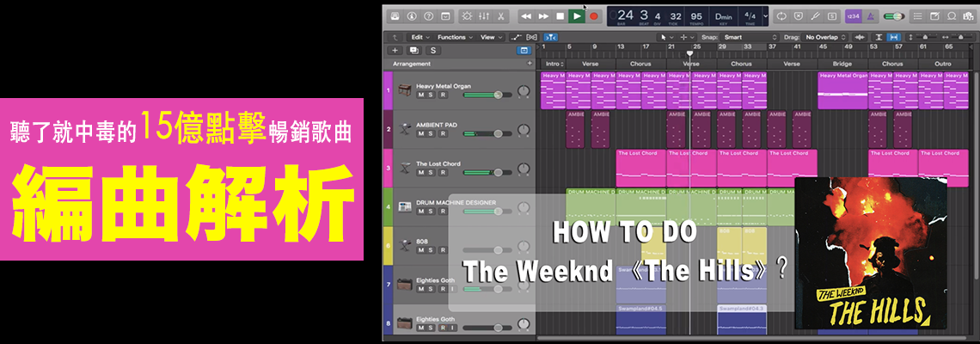Open Smart Controls dial icon
This screenshot has width=980, height=344.
466,16
